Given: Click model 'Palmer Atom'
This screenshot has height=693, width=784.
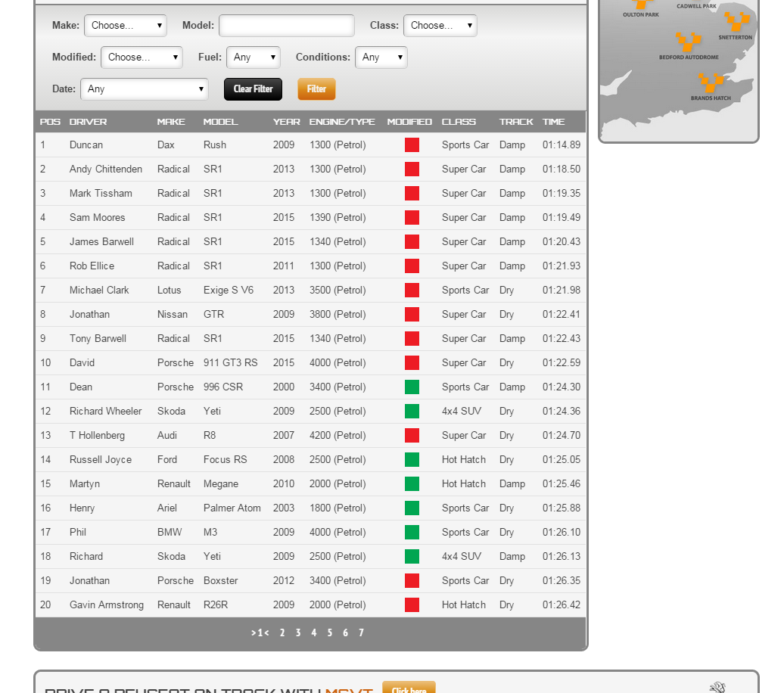Looking at the screenshot, I should click(x=232, y=508).
